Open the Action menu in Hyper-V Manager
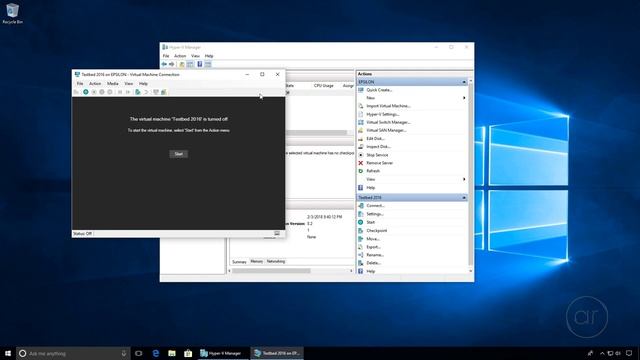 point(180,56)
